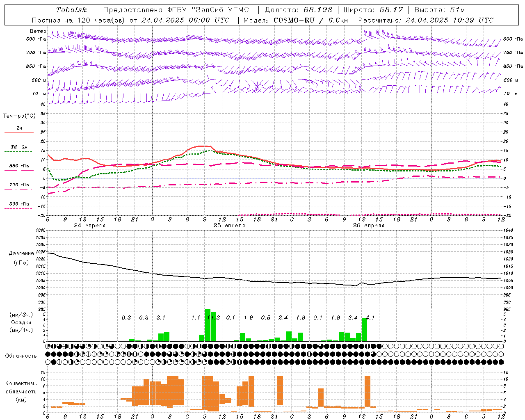Select the longitude value Долгота: 68.193

point(298,10)
